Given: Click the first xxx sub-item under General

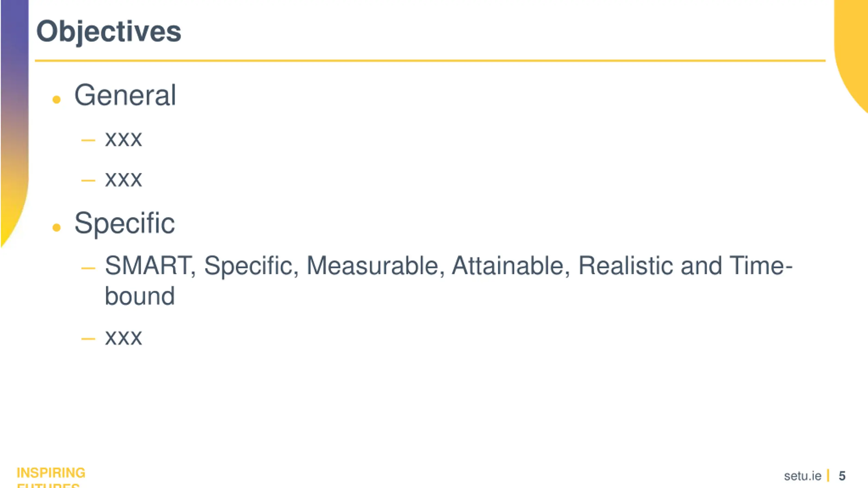Looking at the screenshot, I should 123,139.
